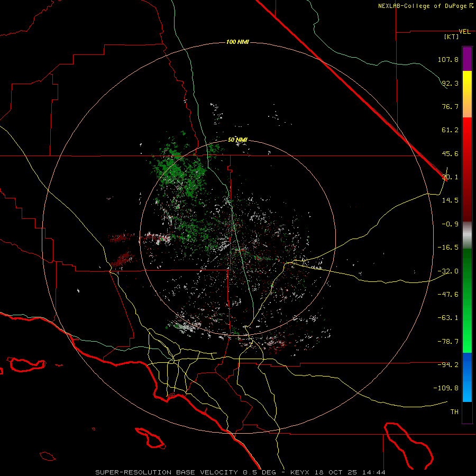
Task: Select the 107.8 velocity scale value
Action: tap(448, 59)
